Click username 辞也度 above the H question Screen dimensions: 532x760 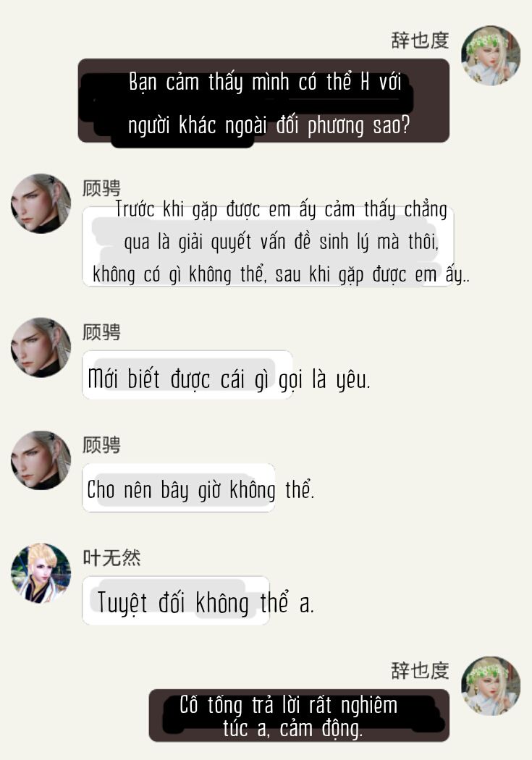[420, 41]
